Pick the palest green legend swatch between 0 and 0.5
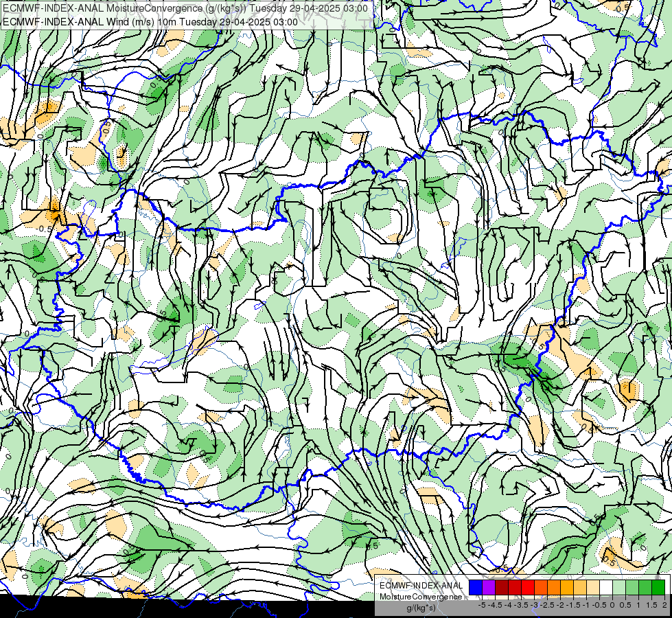Screen dimensions: 672x618 [619, 588]
